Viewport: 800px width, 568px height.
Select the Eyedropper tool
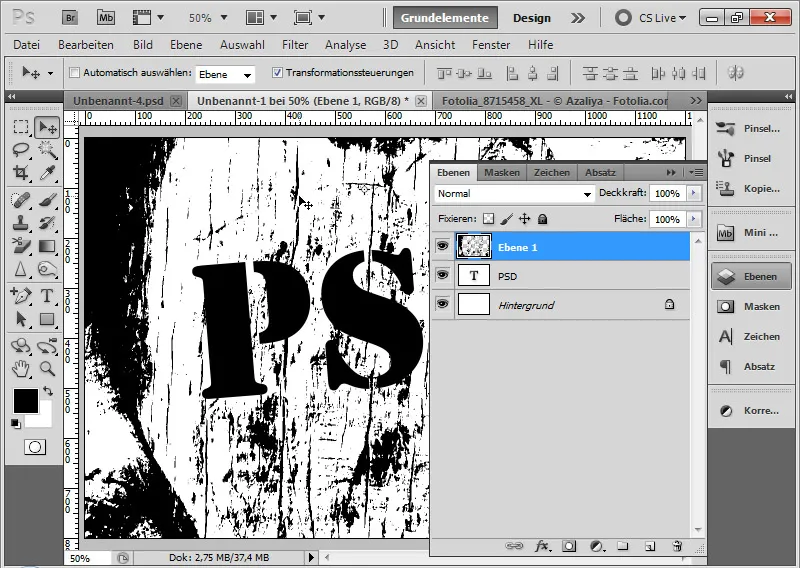point(47,174)
